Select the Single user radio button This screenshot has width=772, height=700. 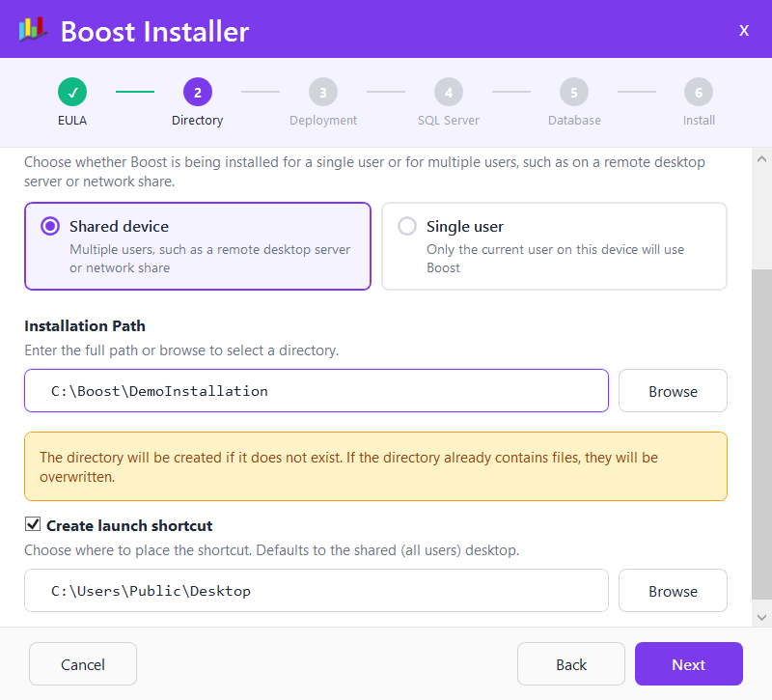click(x=407, y=226)
